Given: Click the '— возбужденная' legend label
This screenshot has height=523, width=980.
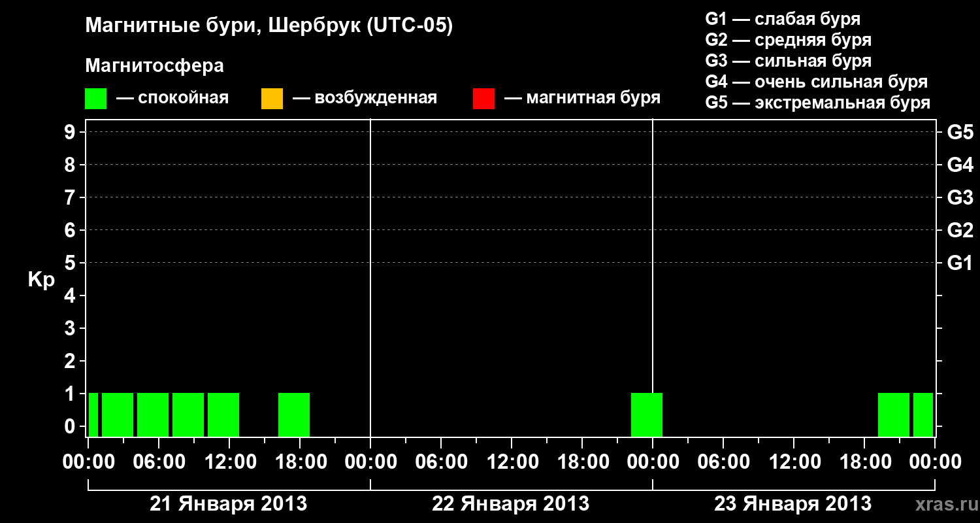Looking at the screenshot, I should pyautogui.click(x=365, y=99).
